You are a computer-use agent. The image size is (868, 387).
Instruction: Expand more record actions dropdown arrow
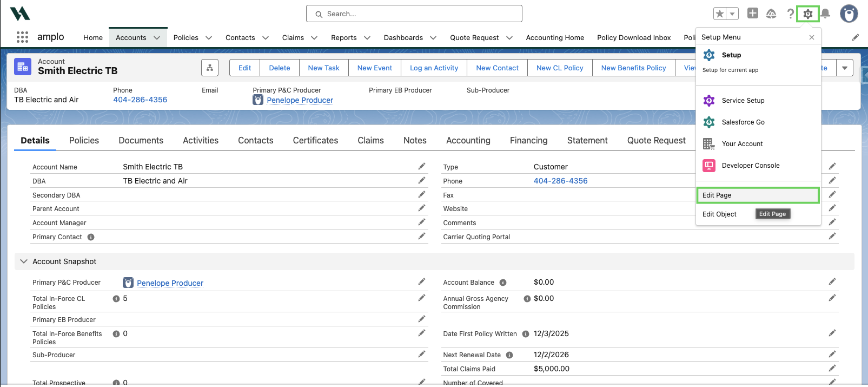(x=845, y=68)
